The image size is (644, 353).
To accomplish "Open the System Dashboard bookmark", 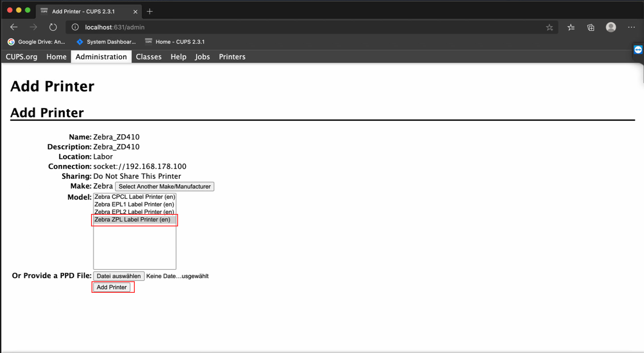I will pos(106,42).
